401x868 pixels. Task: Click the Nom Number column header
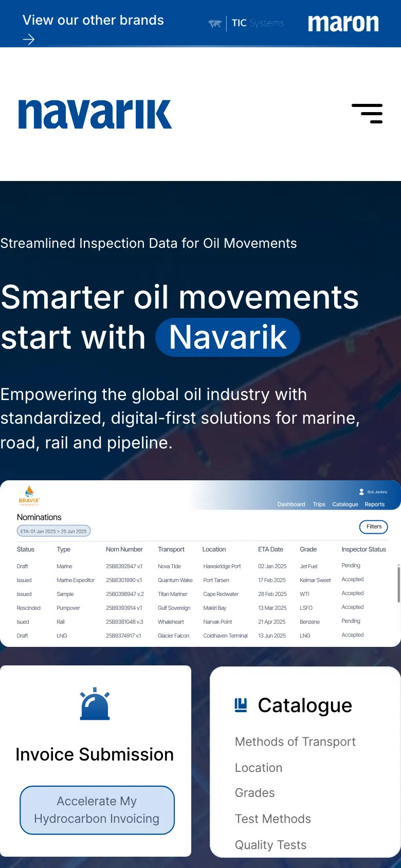pyautogui.click(x=124, y=549)
